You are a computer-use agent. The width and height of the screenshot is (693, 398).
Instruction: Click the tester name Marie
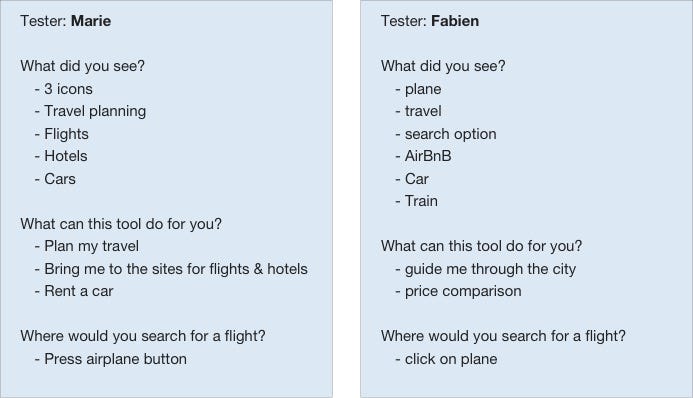tap(91, 21)
